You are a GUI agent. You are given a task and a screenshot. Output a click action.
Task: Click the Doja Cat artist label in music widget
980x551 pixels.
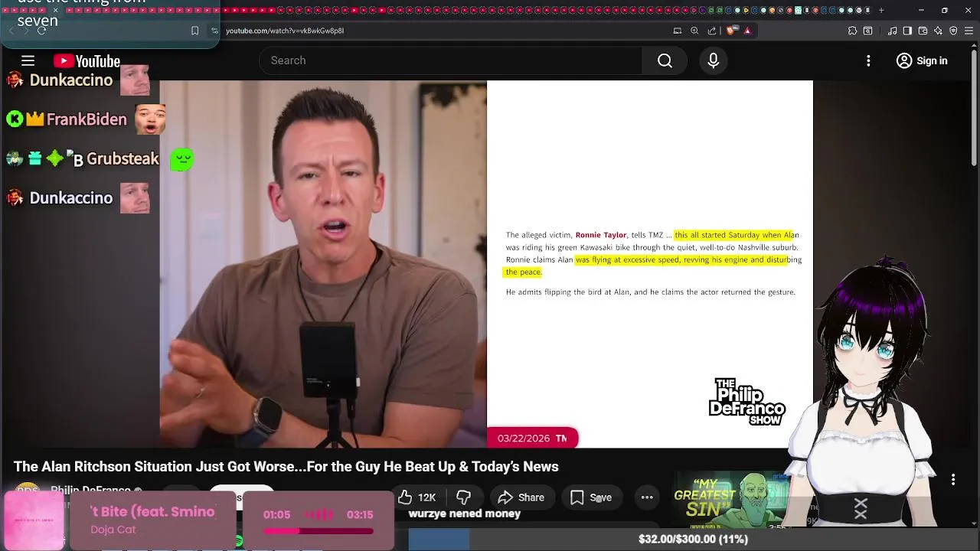pos(113,530)
